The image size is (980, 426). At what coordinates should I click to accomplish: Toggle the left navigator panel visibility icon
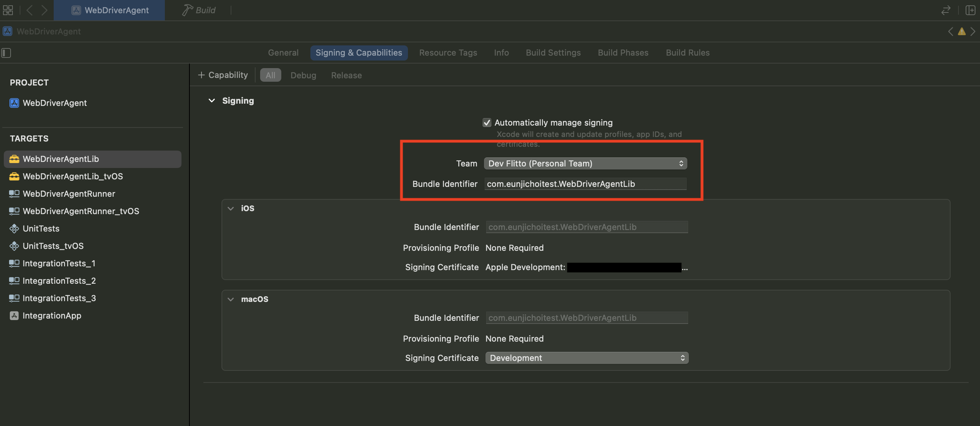point(6,53)
